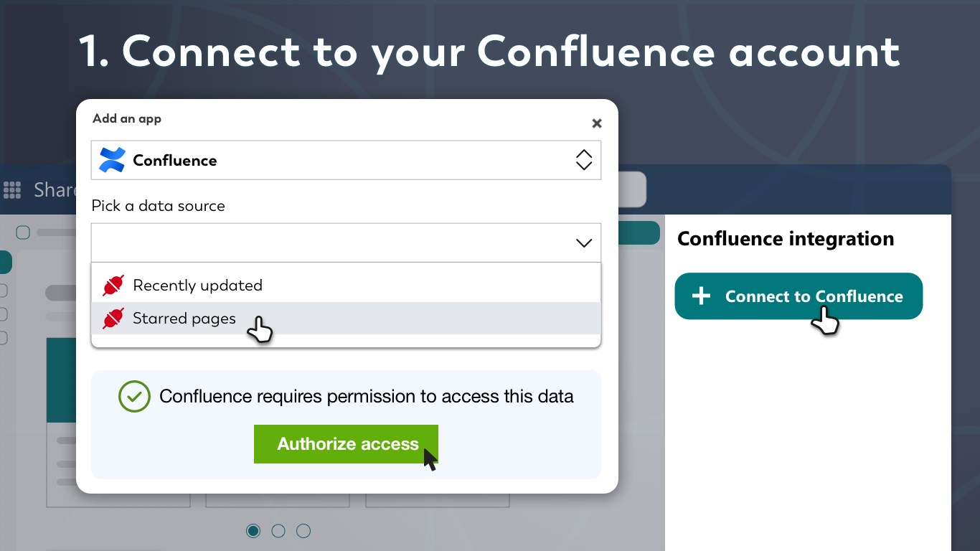Click the plug icon beside Starred pages
The image size is (980, 551).
click(x=113, y=319)
